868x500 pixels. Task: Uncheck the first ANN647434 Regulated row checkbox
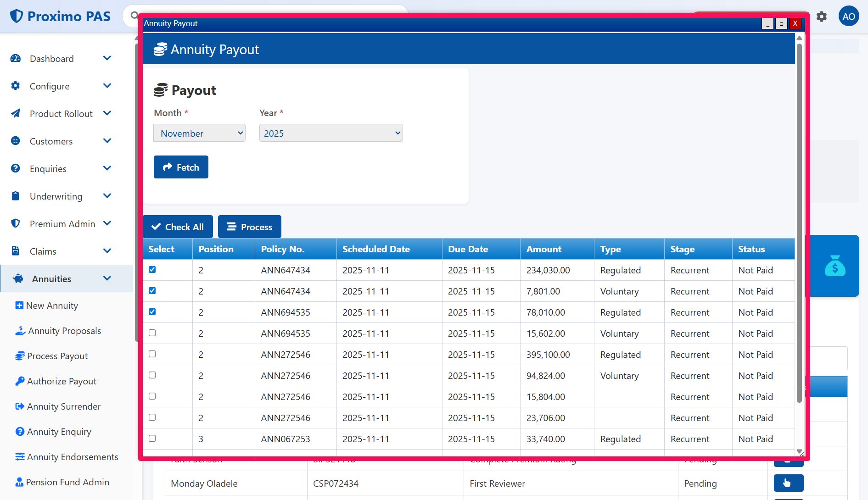click(152, 270)
